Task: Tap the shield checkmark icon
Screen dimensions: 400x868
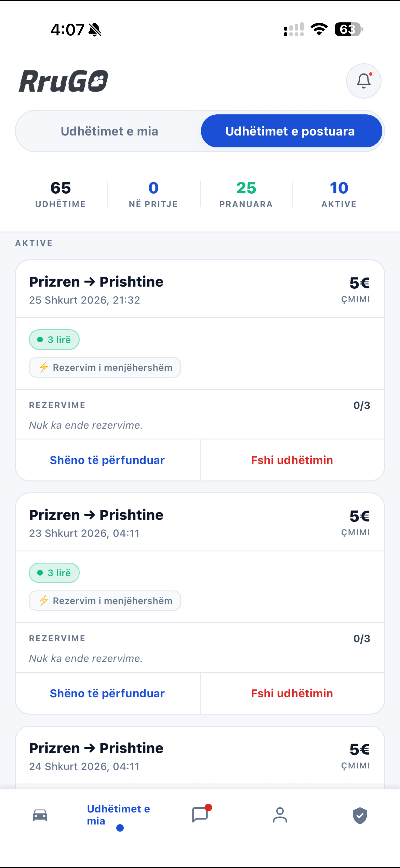Action: pyautogui.click(x=360, y=815)
